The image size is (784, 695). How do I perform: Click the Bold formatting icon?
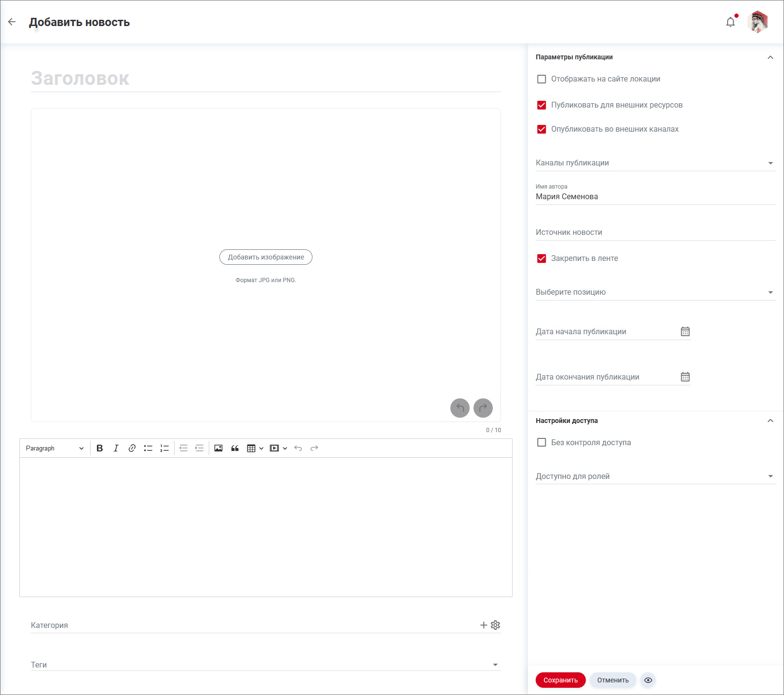(x=100, y=448)
